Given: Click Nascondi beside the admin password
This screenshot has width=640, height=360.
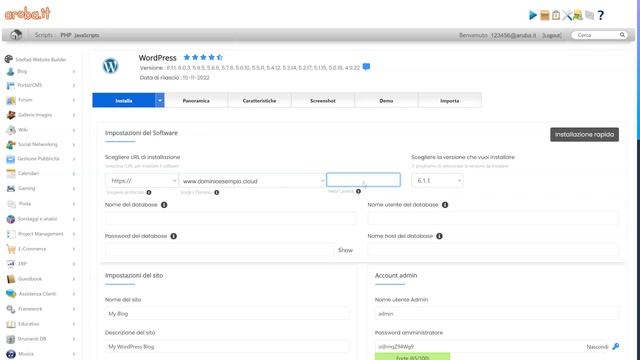Looking at the screenshot, I should click(597, 347).
